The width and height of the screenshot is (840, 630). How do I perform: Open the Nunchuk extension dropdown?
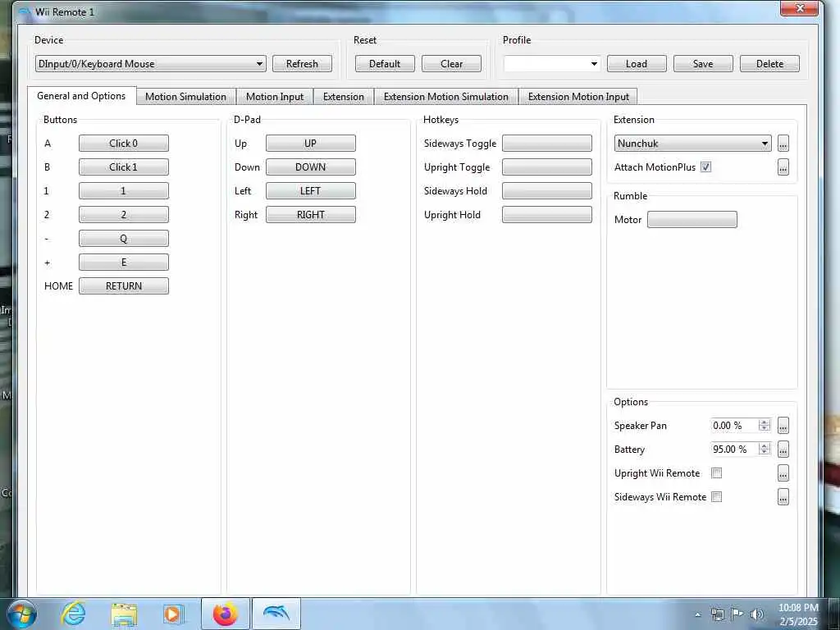(692, 143)
